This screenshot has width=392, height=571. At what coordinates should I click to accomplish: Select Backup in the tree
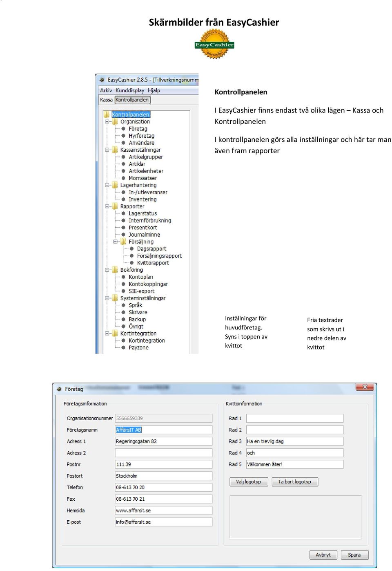click(x=137, y=319)
